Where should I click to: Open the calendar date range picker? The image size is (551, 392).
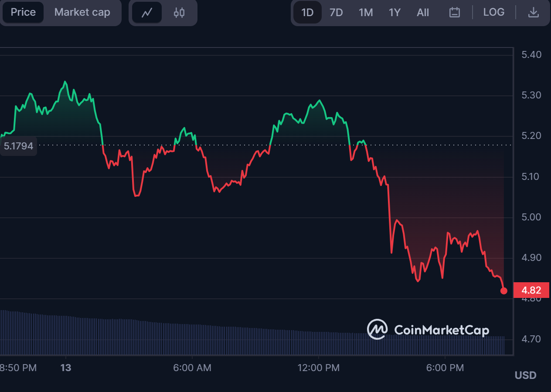[x=455, y=13]
